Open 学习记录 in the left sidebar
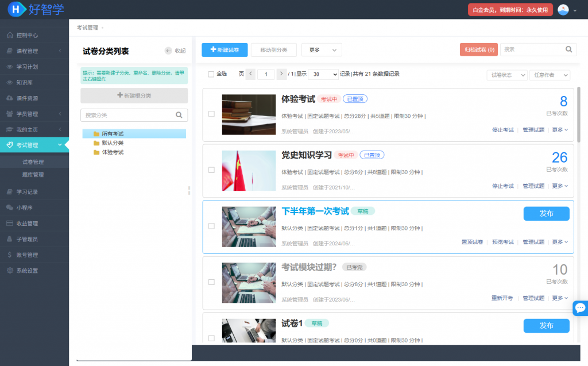 tap(28, 192)
